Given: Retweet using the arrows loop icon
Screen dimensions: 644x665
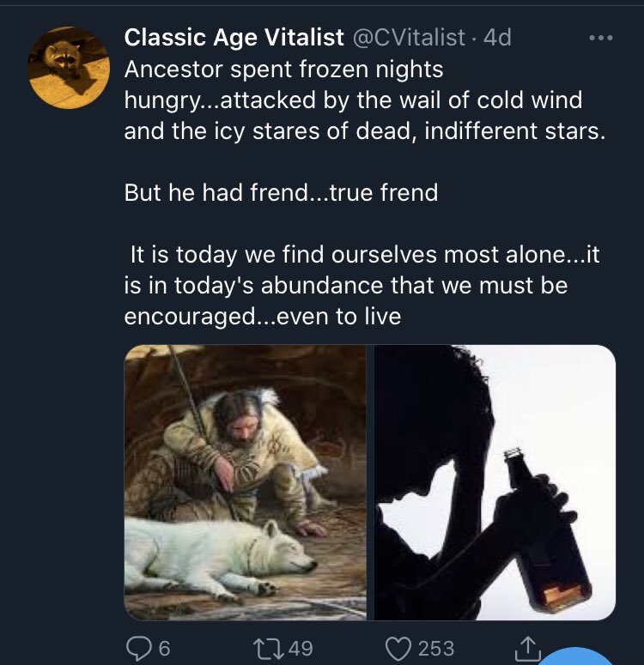Looking at the screenshot, I should pos(268,649).
